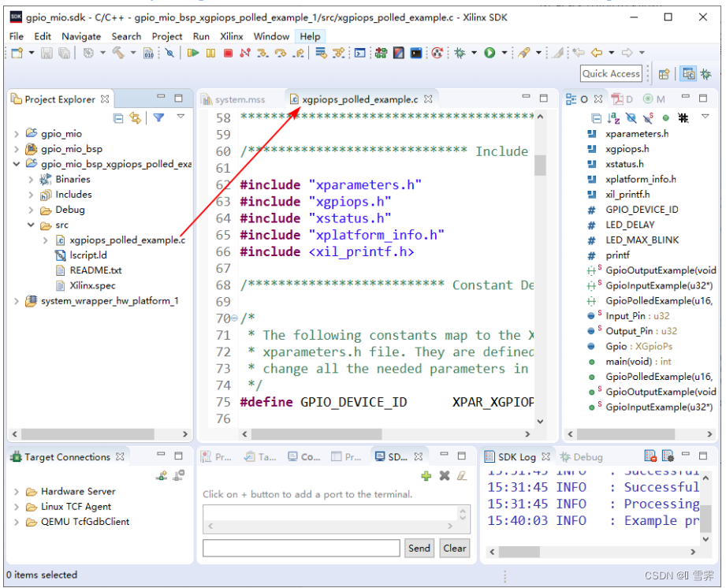Click the Quick Access field

click(x=611, y=73)
